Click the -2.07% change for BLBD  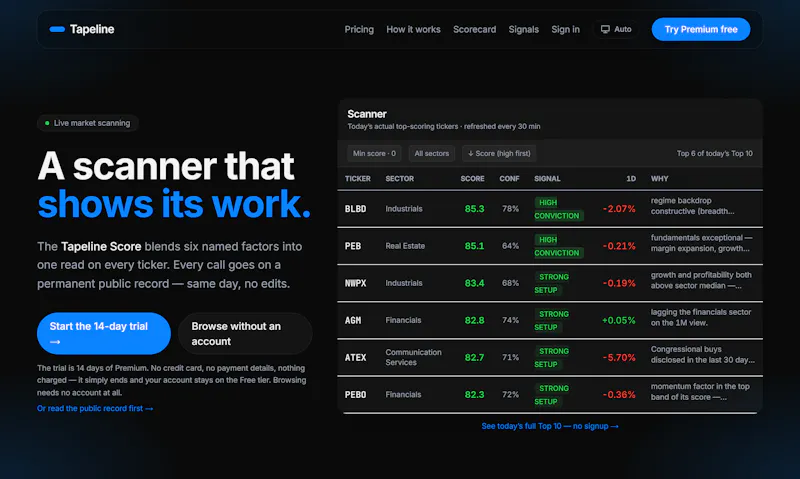pyautogui.click(x=619, y=209)
